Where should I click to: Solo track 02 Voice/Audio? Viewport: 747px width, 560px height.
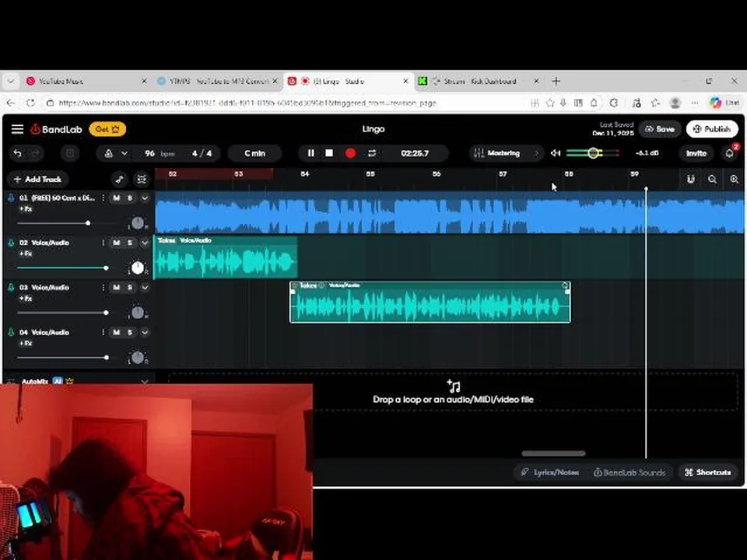click(x=130, y=243)
